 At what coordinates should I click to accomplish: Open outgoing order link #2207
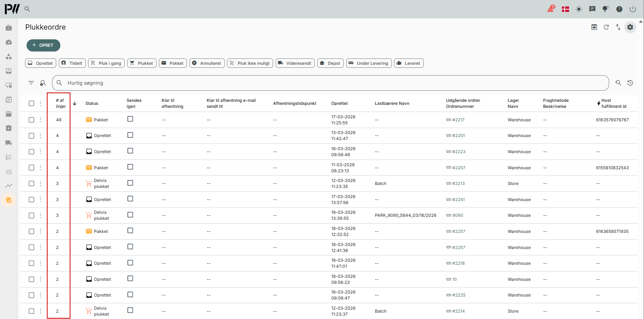click(458, 168)
